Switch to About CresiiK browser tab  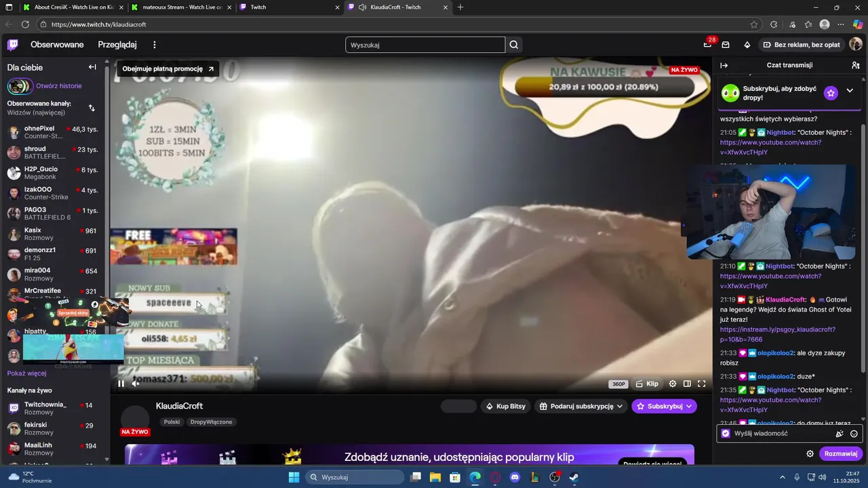point(73,7)
